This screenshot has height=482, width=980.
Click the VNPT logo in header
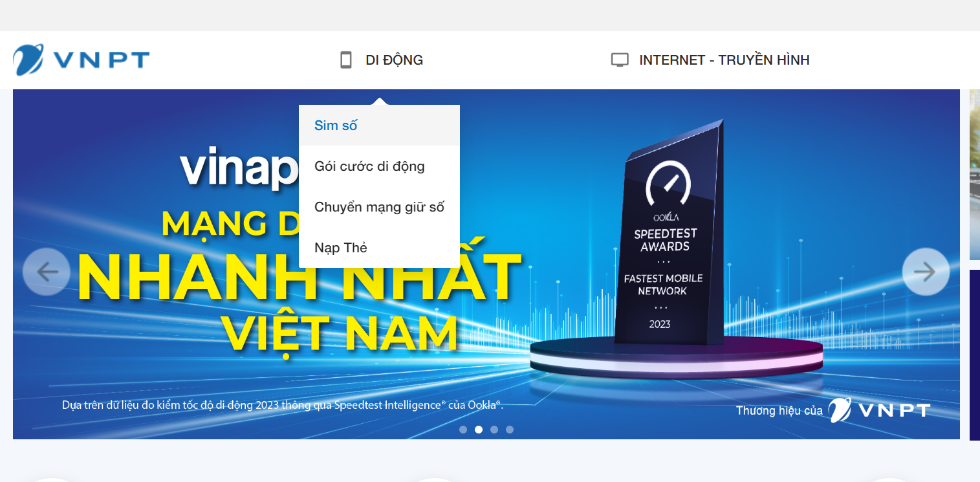82,60
